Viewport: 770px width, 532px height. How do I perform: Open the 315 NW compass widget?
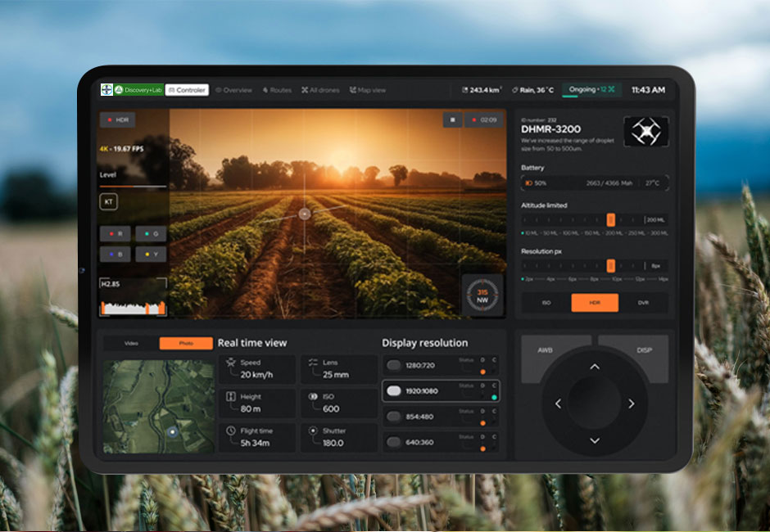point(482,295)
